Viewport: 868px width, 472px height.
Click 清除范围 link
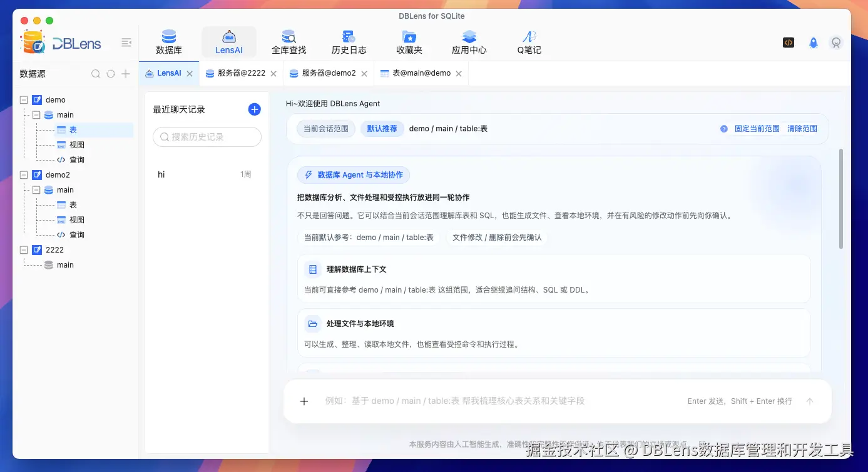(802, 129)
